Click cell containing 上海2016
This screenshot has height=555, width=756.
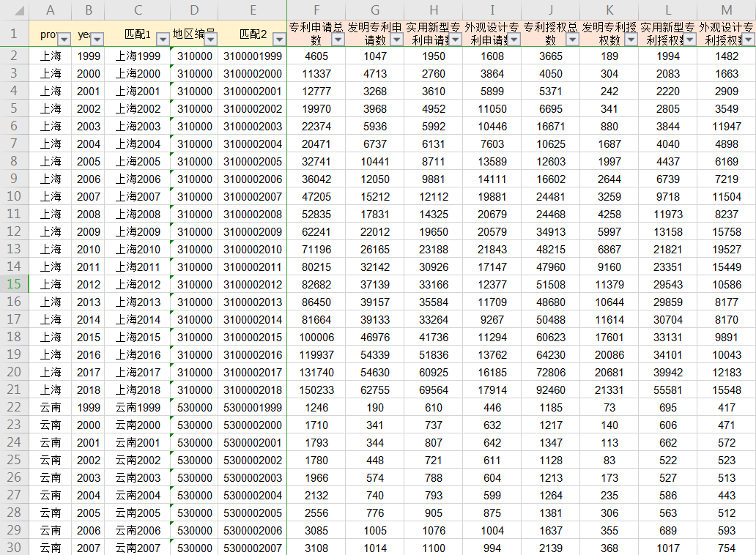(138, 354)
